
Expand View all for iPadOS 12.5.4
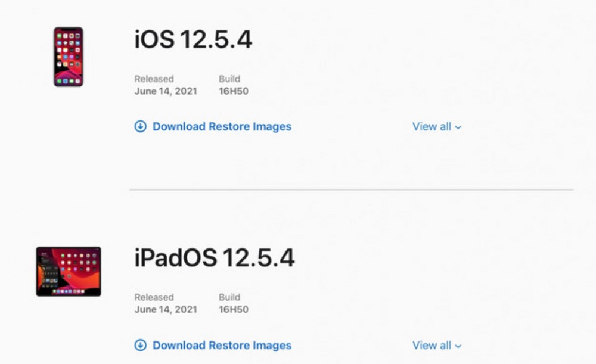pos(437,345)
